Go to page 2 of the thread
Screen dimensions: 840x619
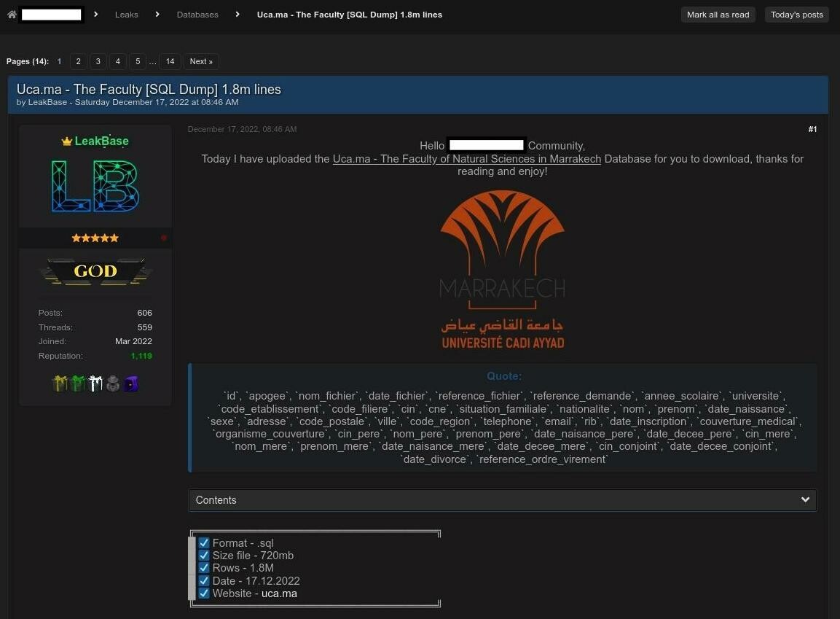(x=78, y=61)
